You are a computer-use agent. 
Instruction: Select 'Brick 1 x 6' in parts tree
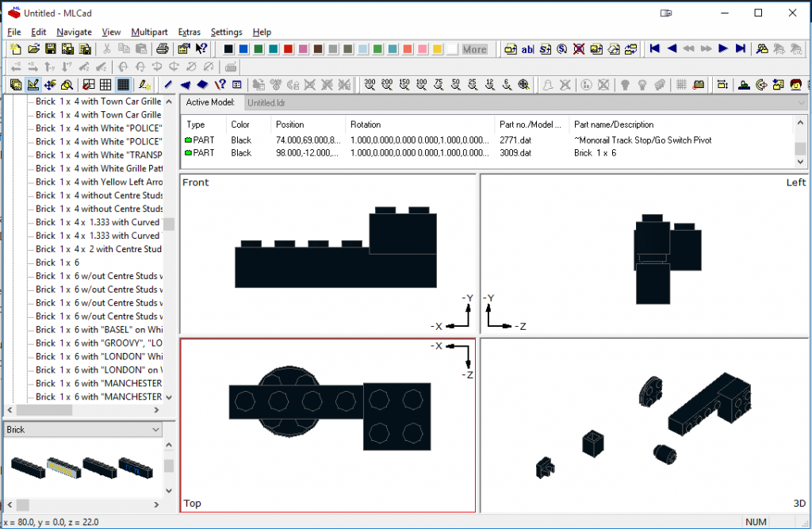57,263
